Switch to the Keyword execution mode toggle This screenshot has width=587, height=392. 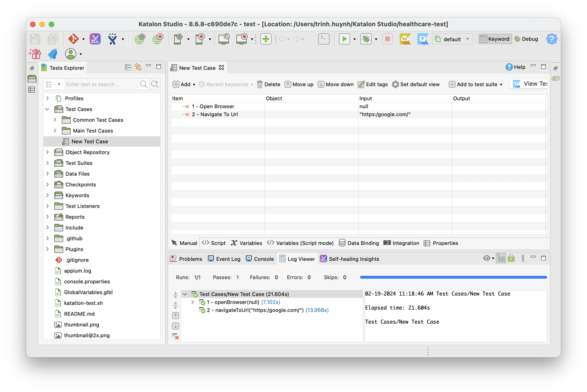coord(495,39)
